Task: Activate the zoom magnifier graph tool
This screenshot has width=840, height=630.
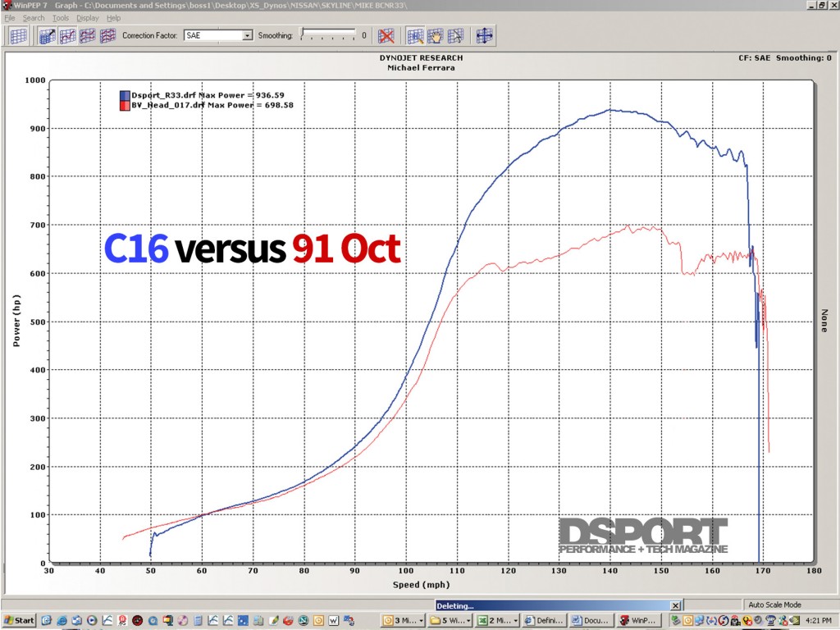Action: (415, 36)
